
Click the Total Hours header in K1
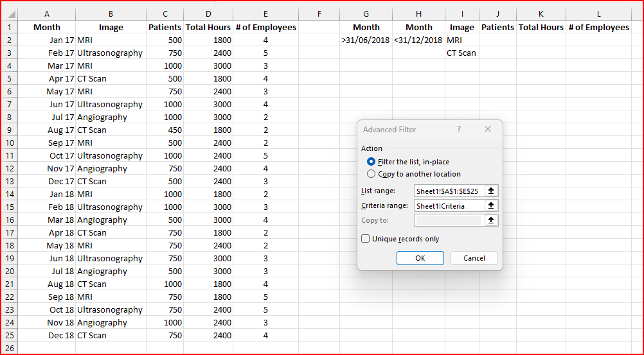coord(541,28)
